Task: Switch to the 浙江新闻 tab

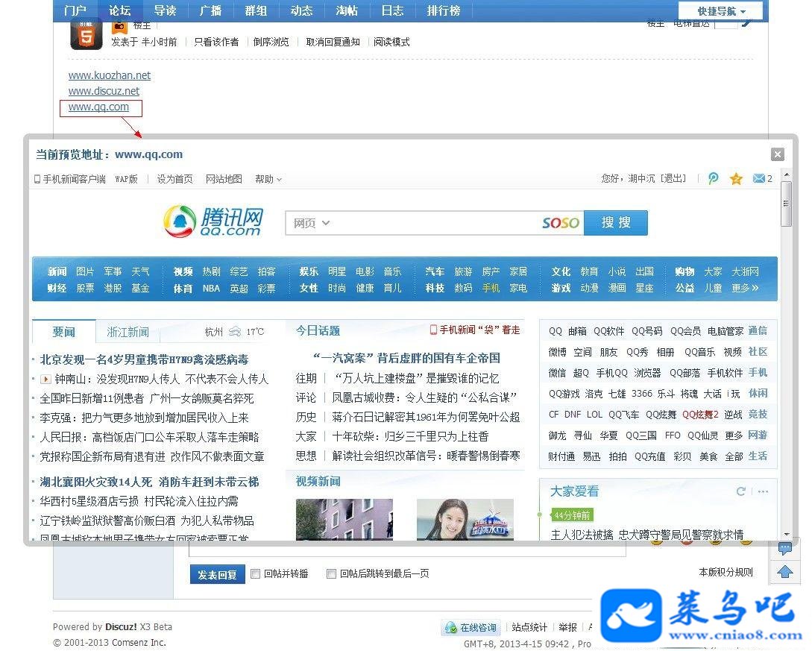Action: [x=128, y=332]
